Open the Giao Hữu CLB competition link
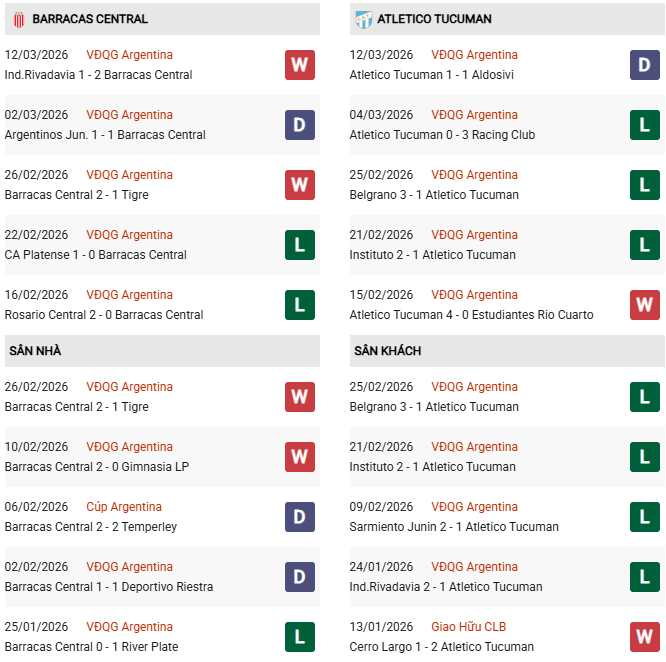Screen dimensions: 666x662 coord(468,627)
